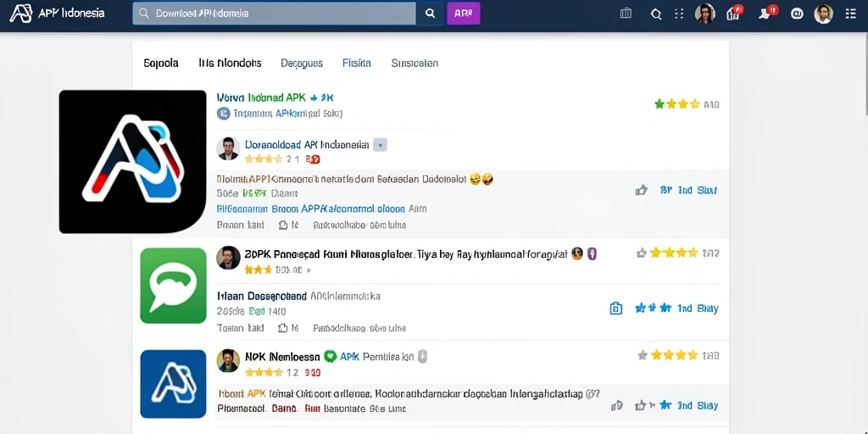868x434 pixels.
Task: Click the purple ARR button
Action: pos(464,14)
